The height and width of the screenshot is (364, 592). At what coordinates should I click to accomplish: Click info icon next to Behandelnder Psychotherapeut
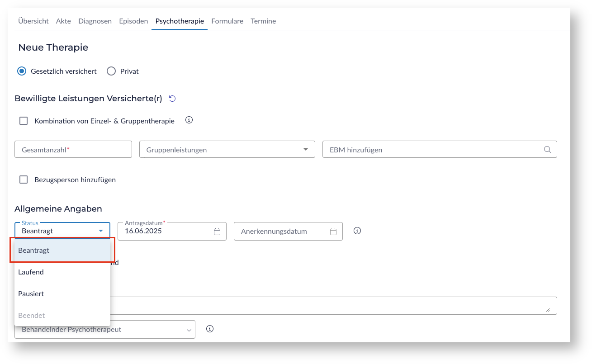pos(209,329)
